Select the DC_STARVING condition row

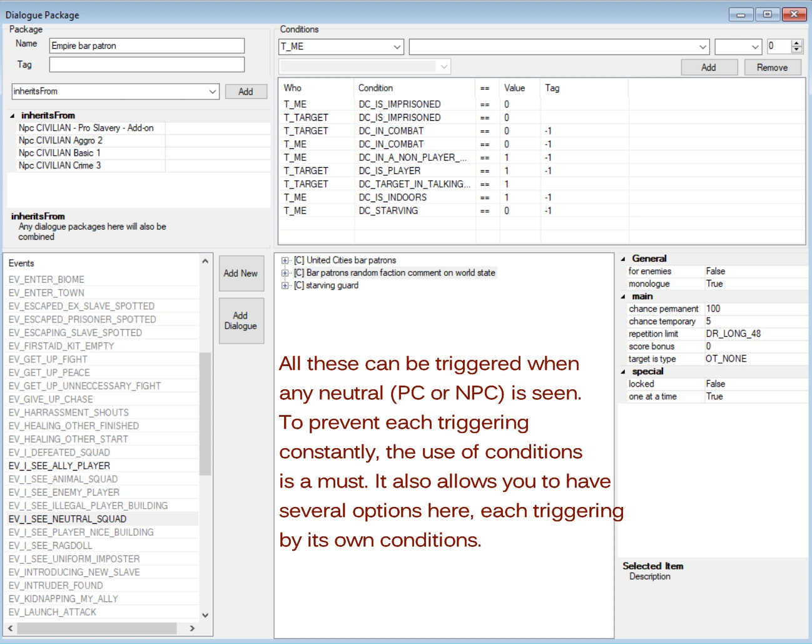tap(542, 211)
